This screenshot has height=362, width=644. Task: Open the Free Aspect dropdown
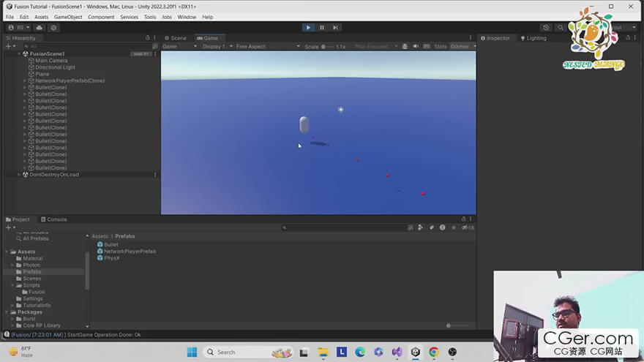pos(267,46)
